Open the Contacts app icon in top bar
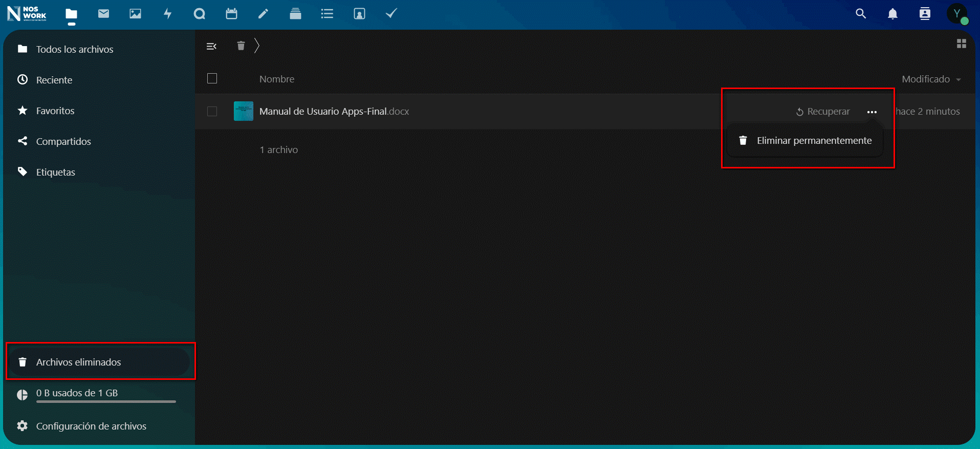Screen dimensions: 980x449 tap(359, 14)
